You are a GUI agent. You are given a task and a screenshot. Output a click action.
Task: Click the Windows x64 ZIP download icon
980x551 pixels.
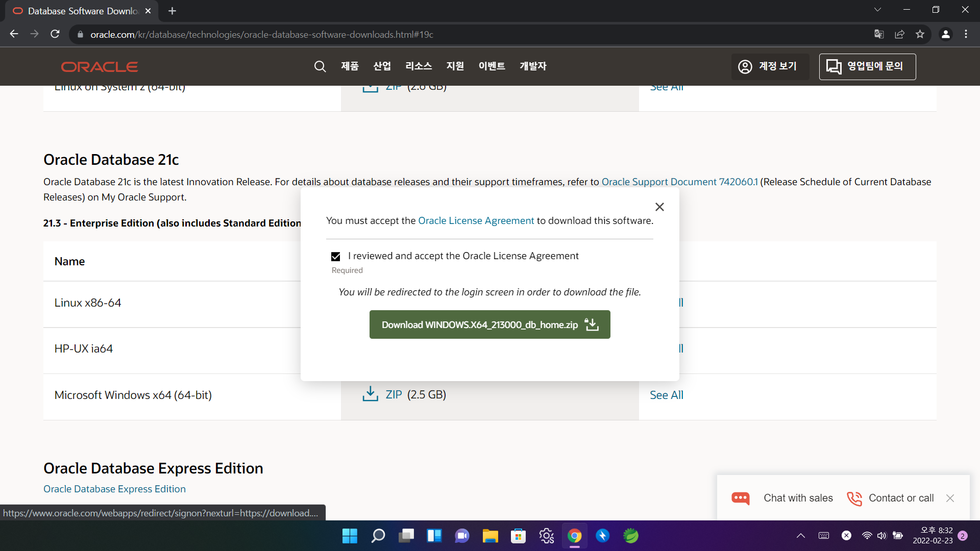click(x=370, y=394)
